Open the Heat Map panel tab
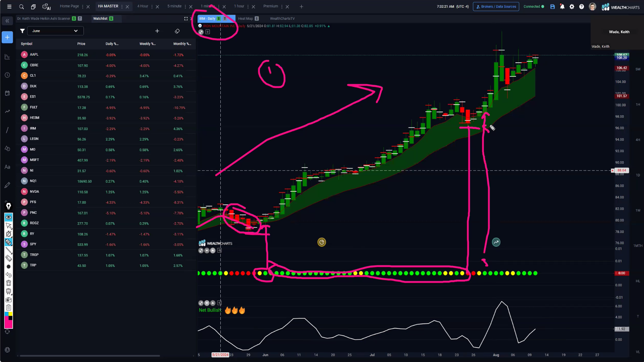This screenshot has height=362, width=644. point(246,18)
